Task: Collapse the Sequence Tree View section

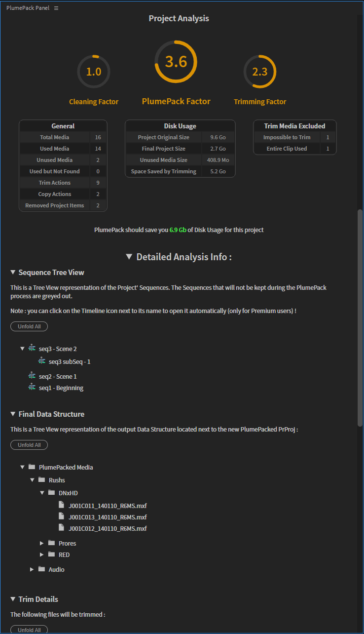Action: 13,273
